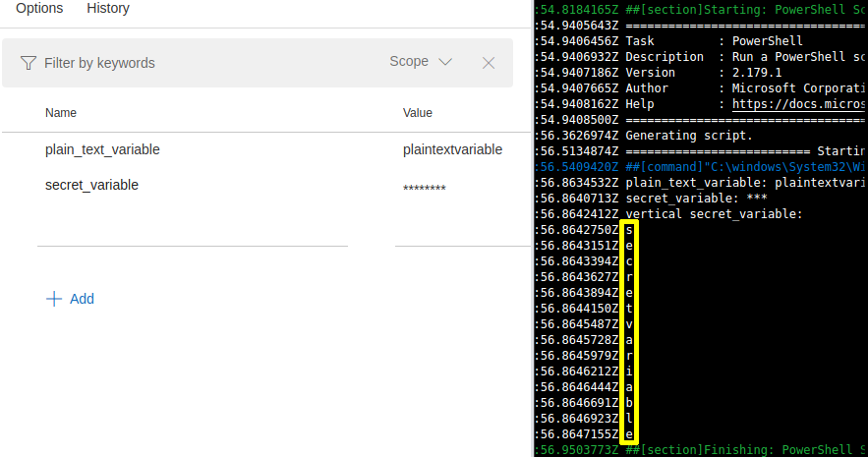
Task: Click the Value column header
Action: click(x=418, y=113)
